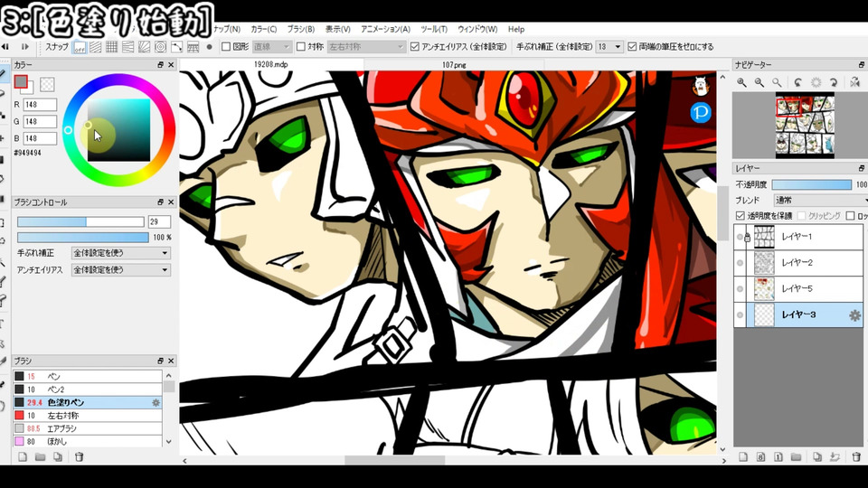
Task: Open the 表示(V) menu
Action: (337, 29)
